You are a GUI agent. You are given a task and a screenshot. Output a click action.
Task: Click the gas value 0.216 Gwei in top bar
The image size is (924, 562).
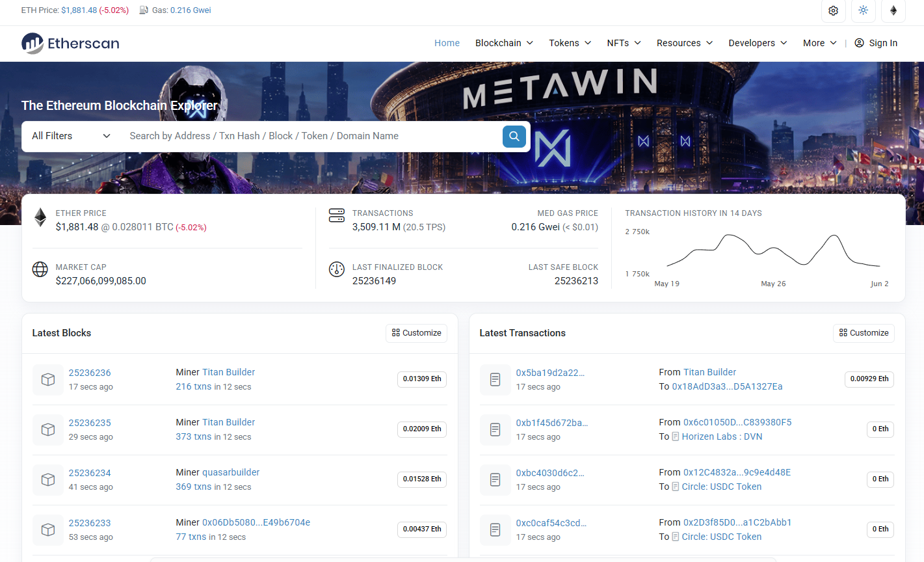(x=191, y=10)
